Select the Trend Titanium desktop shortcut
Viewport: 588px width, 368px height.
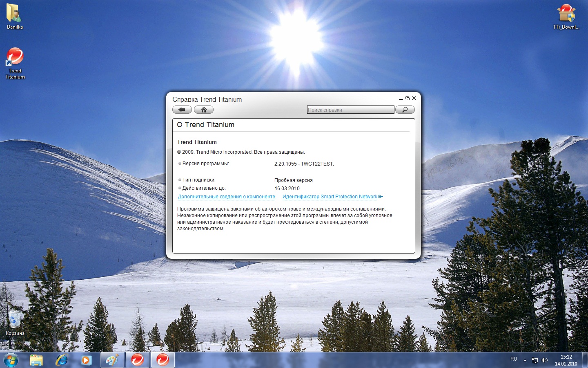15,63
